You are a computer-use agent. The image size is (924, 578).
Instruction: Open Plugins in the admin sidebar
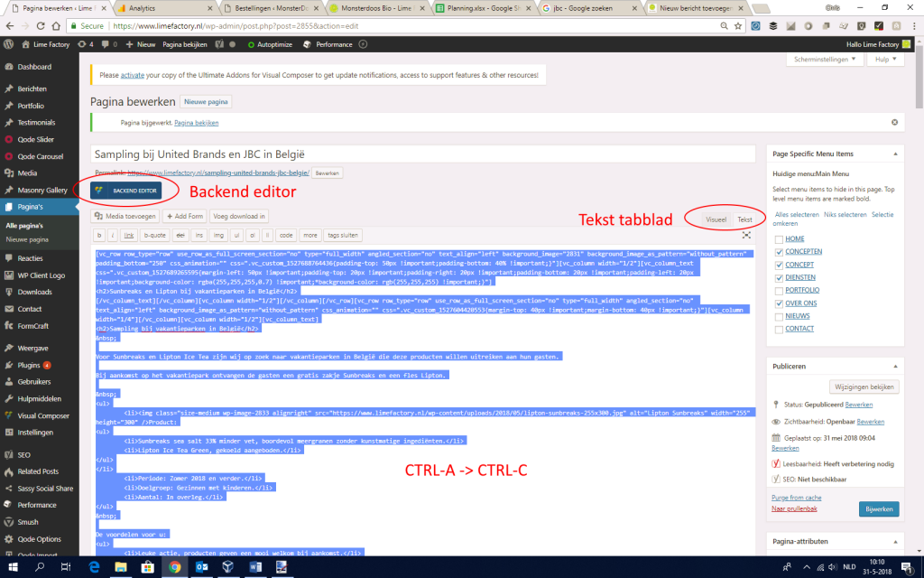(30, 364)
